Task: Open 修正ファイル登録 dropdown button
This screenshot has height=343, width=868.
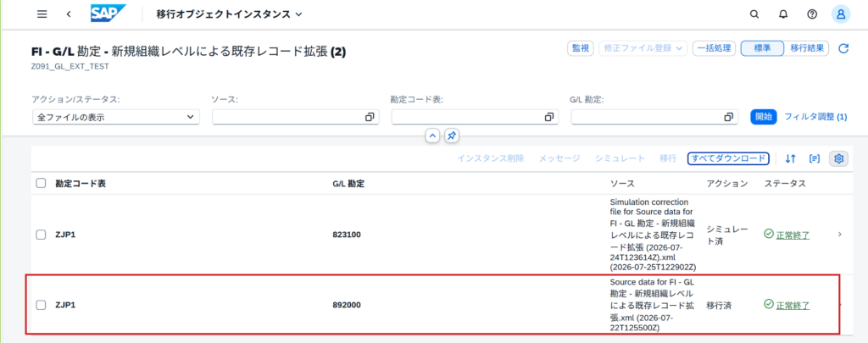Action: click(643, 48)
